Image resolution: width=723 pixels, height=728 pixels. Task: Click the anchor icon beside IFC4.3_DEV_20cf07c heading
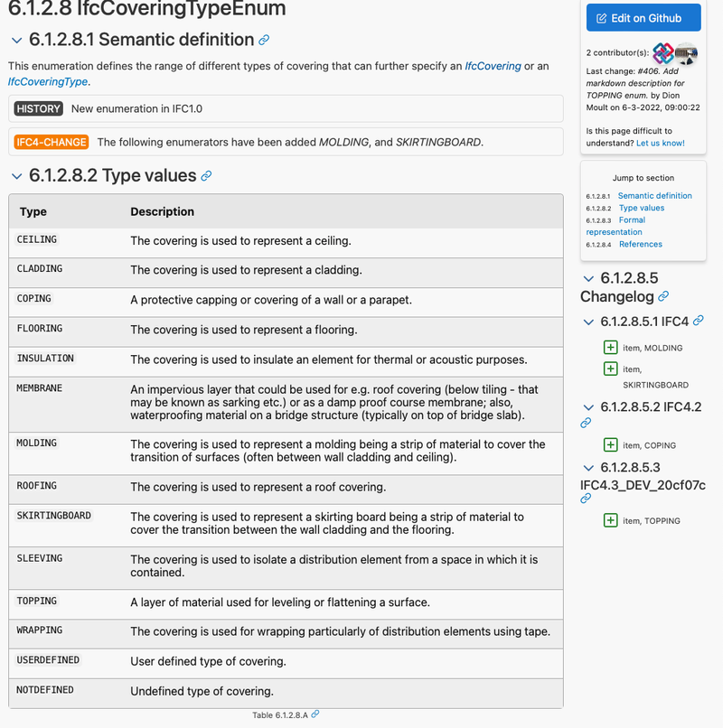(586, 498)
